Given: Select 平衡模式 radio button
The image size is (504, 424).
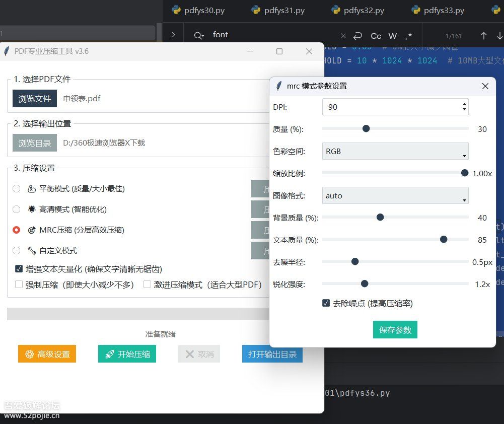Looking at the screenshot, I should pos(17,189).
